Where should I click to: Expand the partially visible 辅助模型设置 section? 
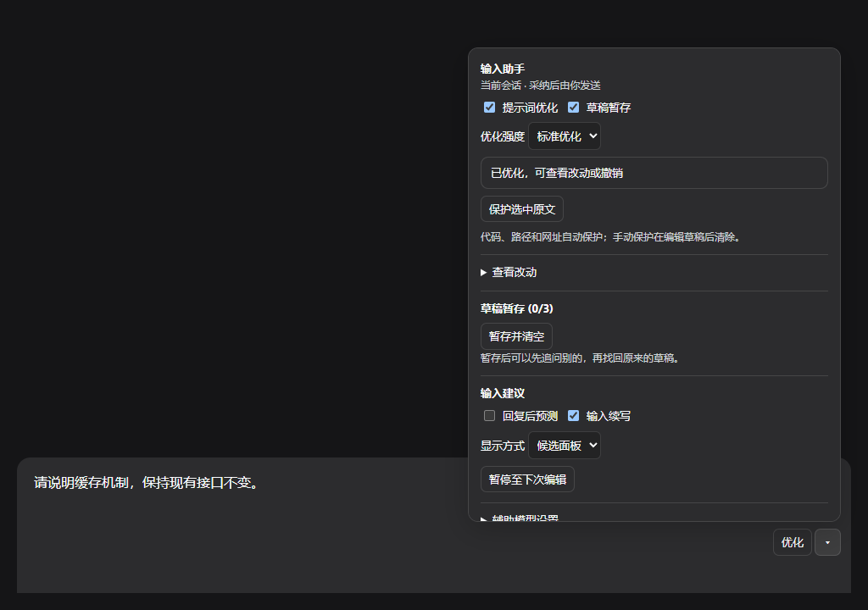520,518
